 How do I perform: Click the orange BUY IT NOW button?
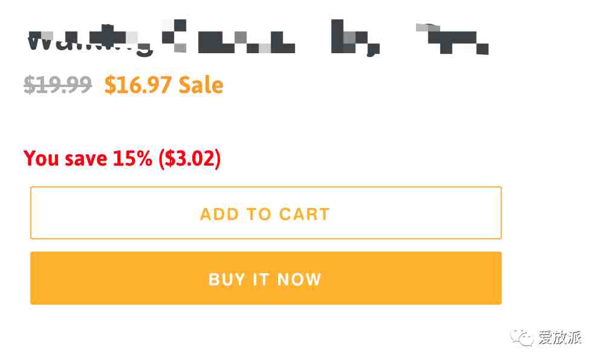(x=265, y=278)
